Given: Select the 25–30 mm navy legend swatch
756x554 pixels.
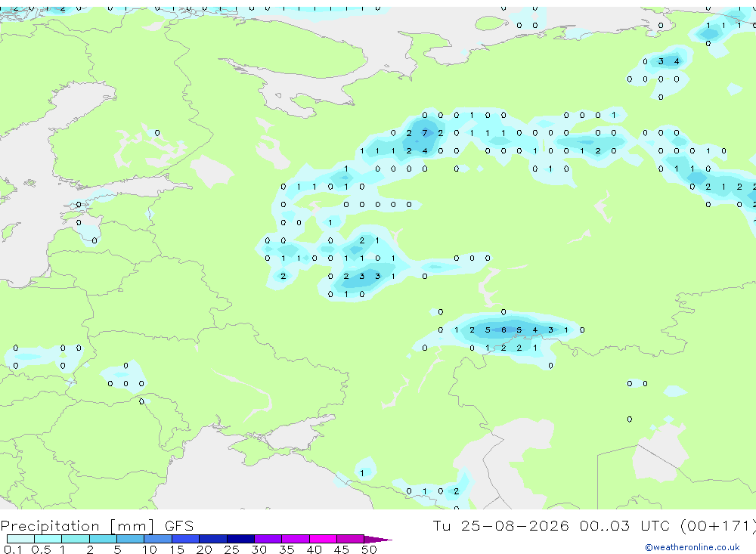Looking at the screenshot, I should 240,539.
